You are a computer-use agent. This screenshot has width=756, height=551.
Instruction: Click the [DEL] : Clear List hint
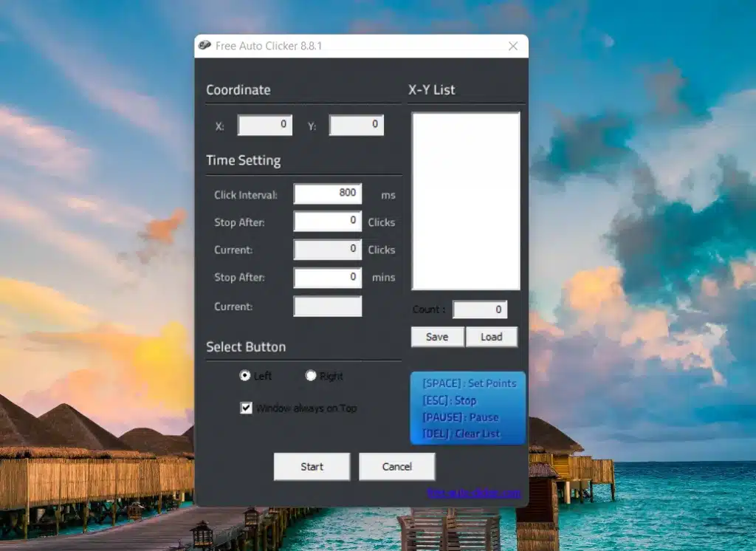[x=461, y=434]
